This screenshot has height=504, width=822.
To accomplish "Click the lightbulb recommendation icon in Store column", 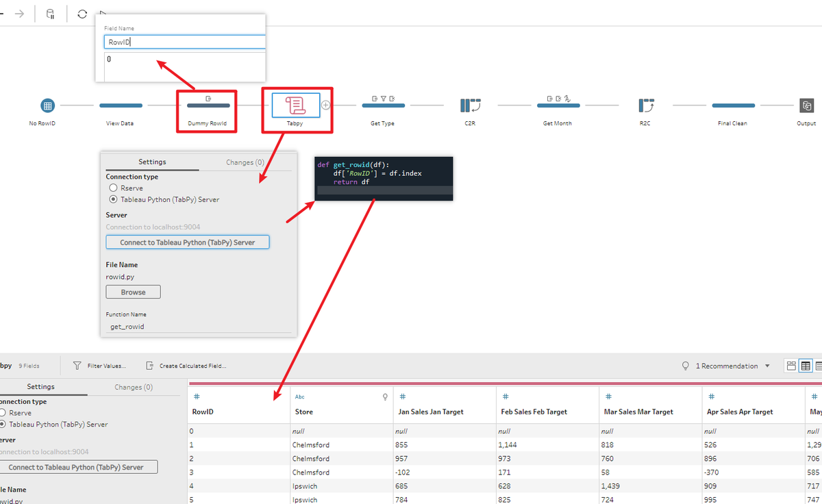I will [x=385, y=396].
